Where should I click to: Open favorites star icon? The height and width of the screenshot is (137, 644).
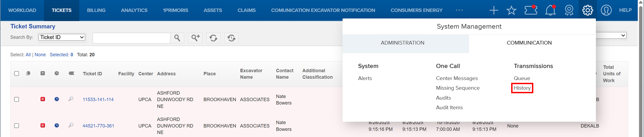[511, 10]
